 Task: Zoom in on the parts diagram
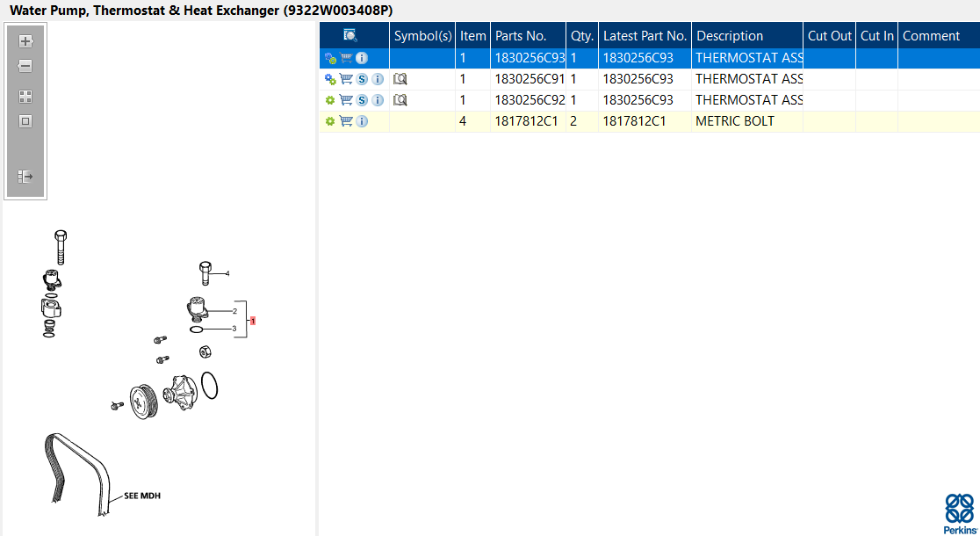point(25,41)
